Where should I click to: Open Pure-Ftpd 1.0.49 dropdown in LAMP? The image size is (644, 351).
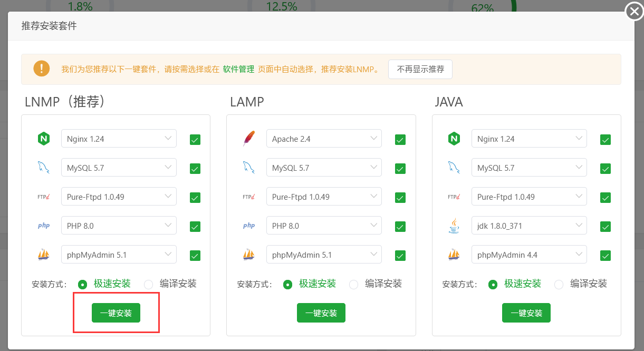[x=324, y=197]
